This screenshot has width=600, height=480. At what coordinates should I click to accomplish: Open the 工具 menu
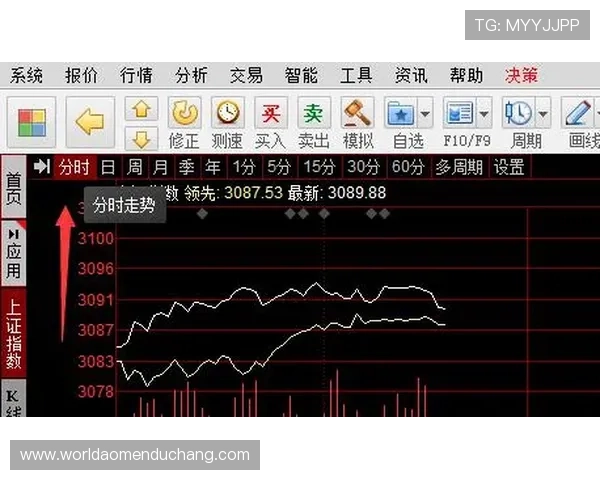click(356, 75)
